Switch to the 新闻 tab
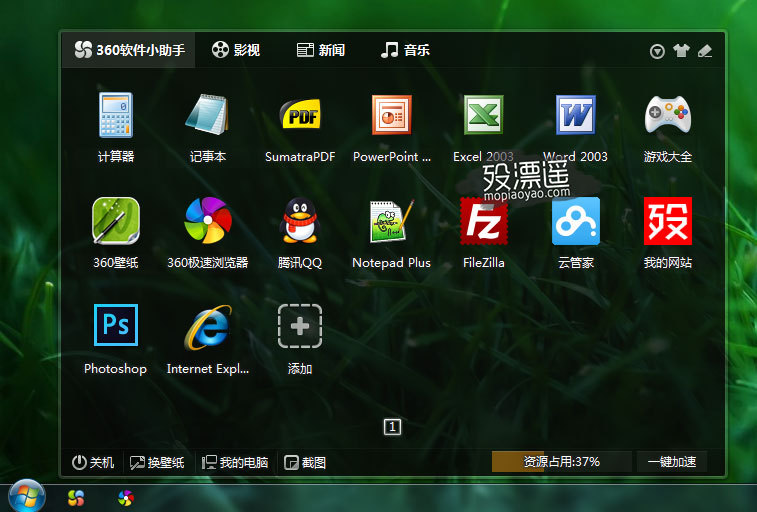 (321, 50)
